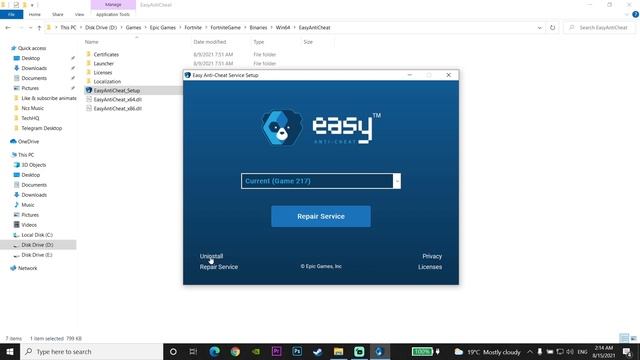Switch to the Home ribbon tab
This screenshot has width=640, height=360.
pyautogui.click(x=35, y=14)
